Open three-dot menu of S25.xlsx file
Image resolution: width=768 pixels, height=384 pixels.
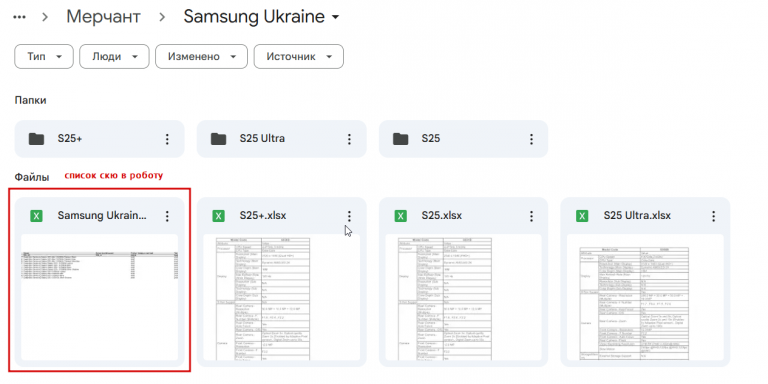click(x=531, y=216)
